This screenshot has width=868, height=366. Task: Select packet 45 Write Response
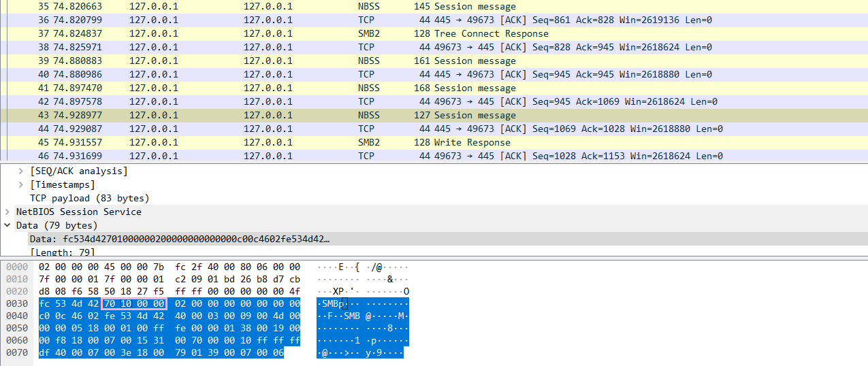471,142
